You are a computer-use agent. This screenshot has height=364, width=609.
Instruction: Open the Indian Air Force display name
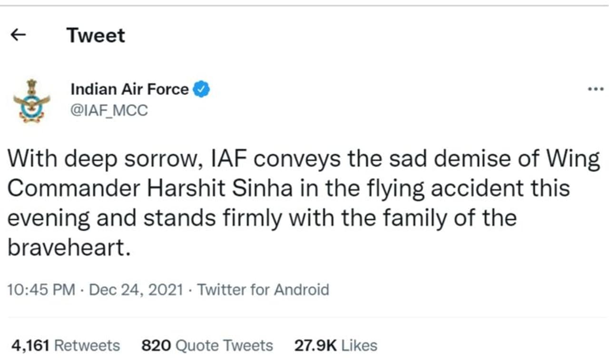click(x=129, y=89)
